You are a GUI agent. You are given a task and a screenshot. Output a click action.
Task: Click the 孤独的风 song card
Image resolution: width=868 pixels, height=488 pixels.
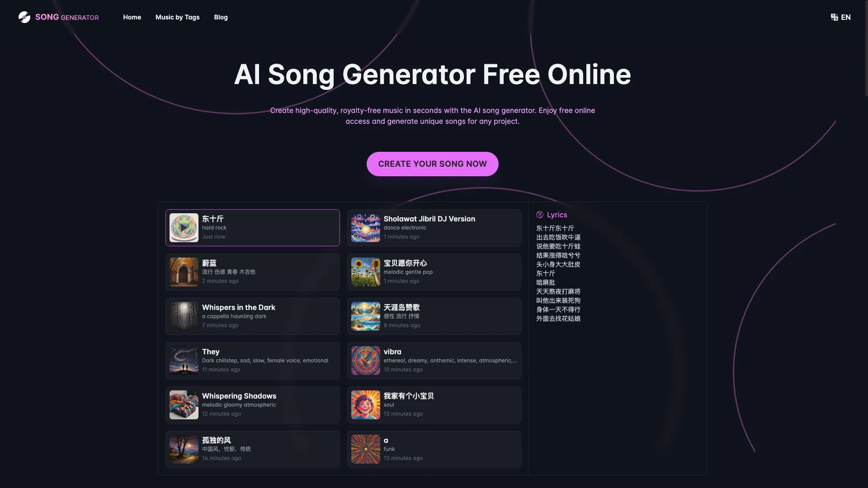(252, 449)
